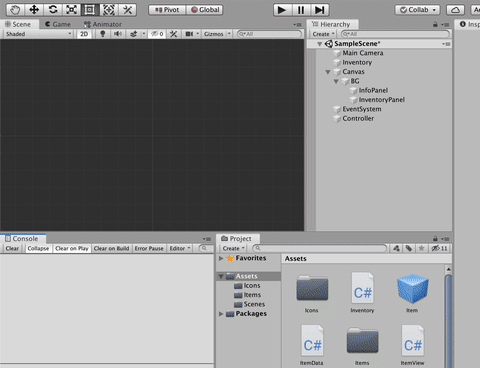Open the Shaded draw mode dropdown

[38, 34]
